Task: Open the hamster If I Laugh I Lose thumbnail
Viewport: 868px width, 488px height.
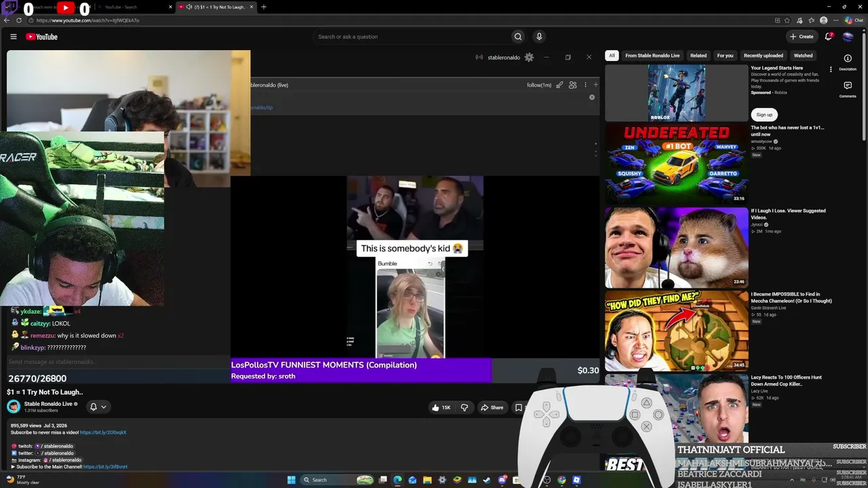Action: coord(676,247)
